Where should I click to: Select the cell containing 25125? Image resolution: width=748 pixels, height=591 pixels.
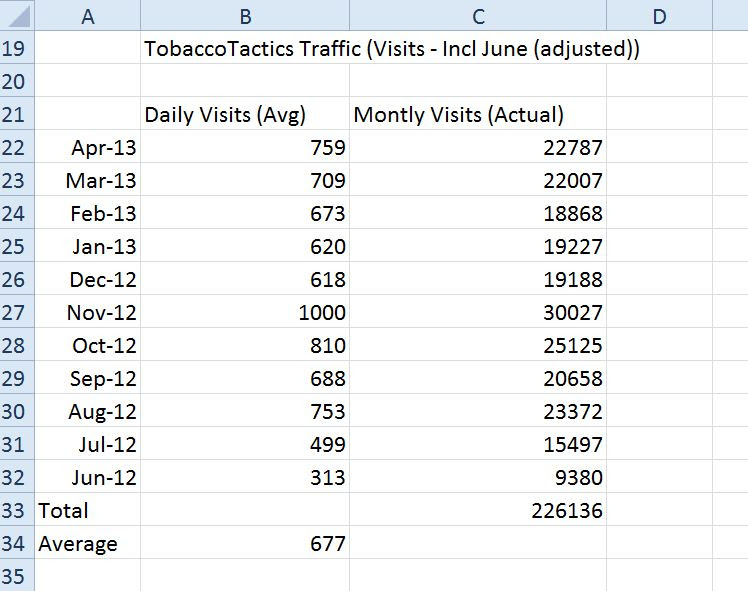[478, 344]
